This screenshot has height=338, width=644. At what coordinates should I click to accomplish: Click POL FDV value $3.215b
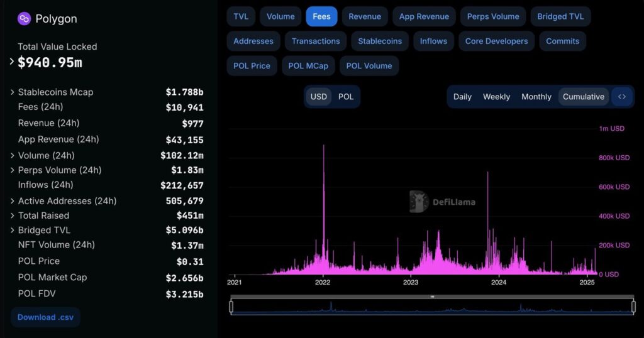(x=184, y=295)
